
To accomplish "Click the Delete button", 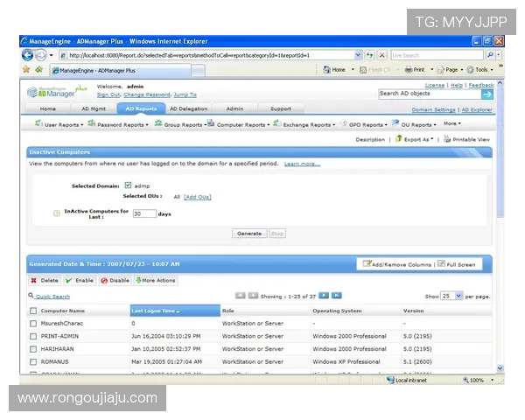I will point(45,280).
